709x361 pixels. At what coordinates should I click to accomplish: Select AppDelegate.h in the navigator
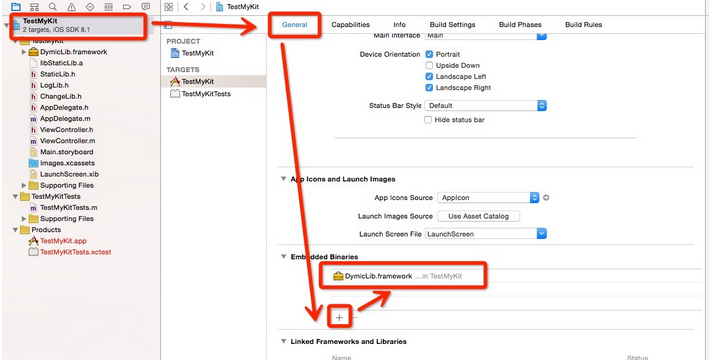64,108
